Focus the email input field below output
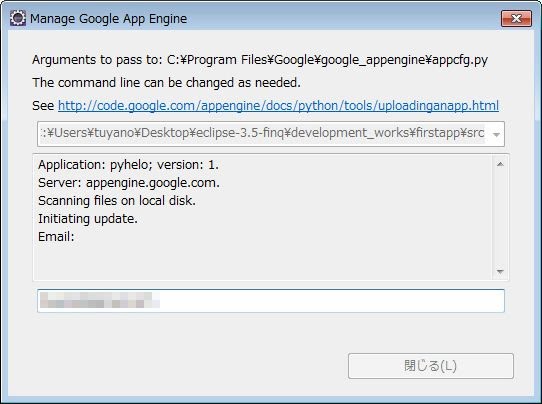542x404 pixels. [271, 301]
